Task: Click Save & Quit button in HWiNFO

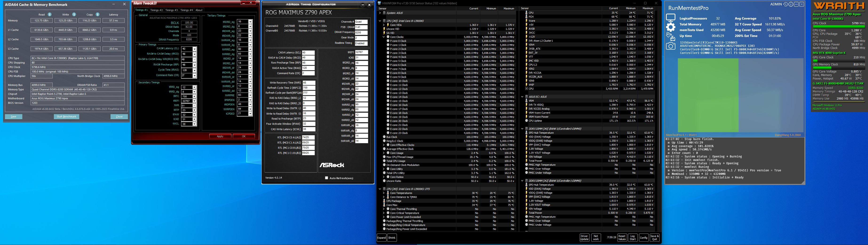Action: (654, 237)
